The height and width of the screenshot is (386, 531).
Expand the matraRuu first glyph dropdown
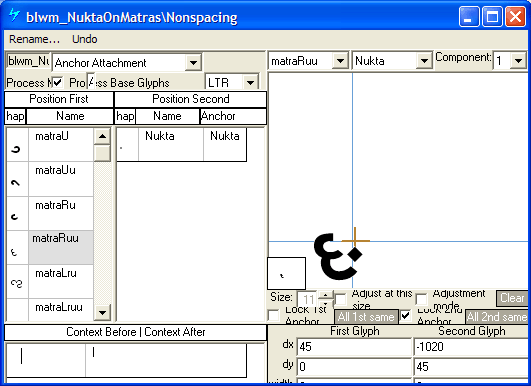pos(340,61)
